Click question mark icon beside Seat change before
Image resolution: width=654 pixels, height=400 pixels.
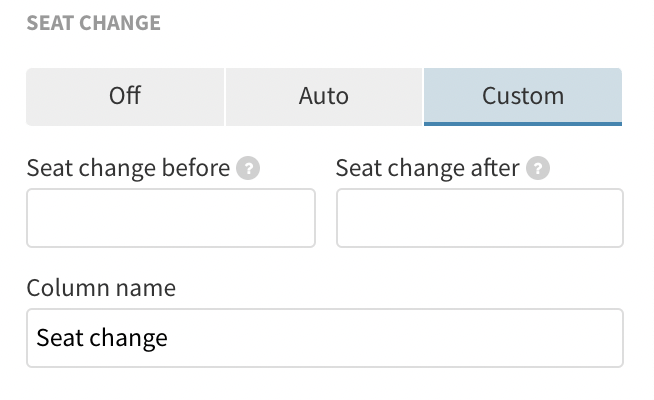click(248, 169)
